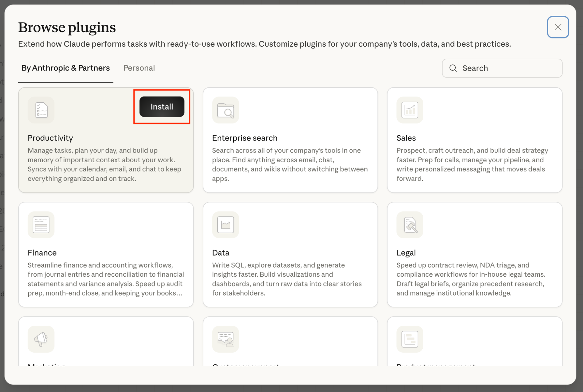Switch to the Personal tab

click(139, 68)
